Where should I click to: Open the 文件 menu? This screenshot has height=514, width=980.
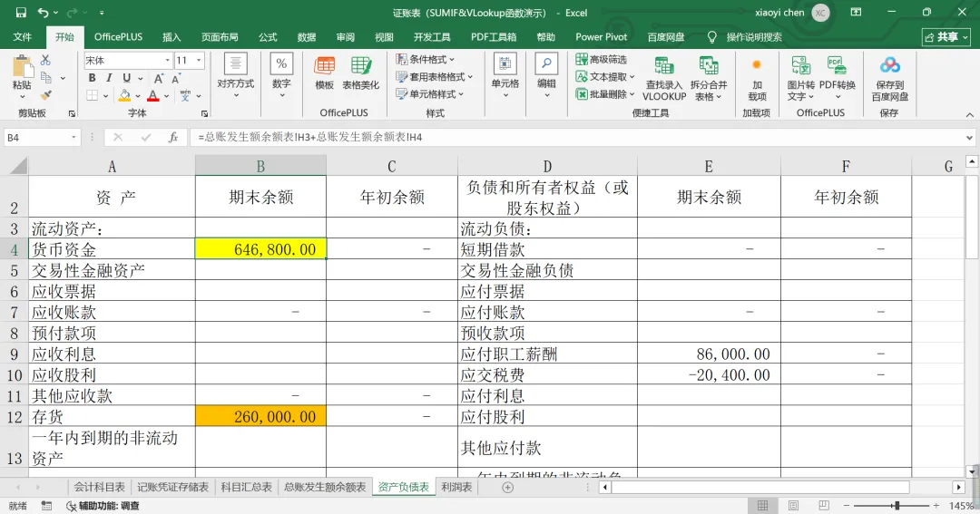(23, 37)
